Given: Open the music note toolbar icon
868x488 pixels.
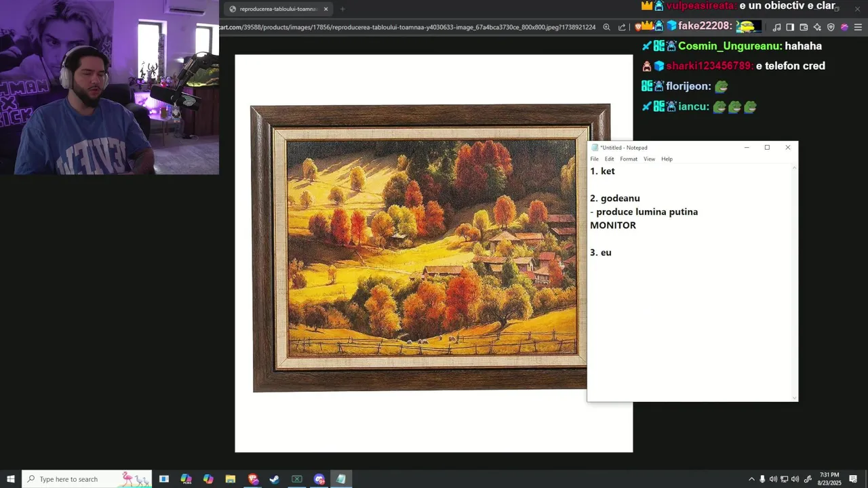Looking at the screenshot, I should pyautogui.click(x=776, y=27).
